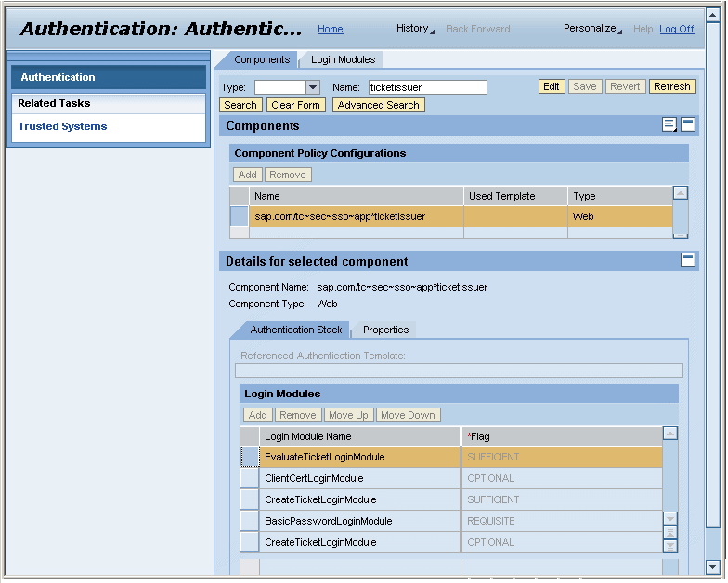The width and height of the screenshot is (728, 583).
Task: Select the ticketissuer component row selector
Action: pyautogui.click(x=240, y=216)
